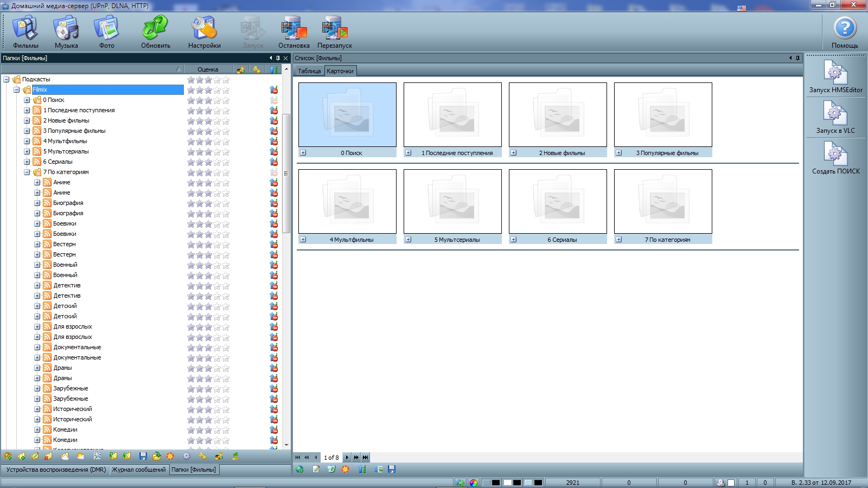Collapse the Filmix tree node
868x488 pixels.
point(17,90)
